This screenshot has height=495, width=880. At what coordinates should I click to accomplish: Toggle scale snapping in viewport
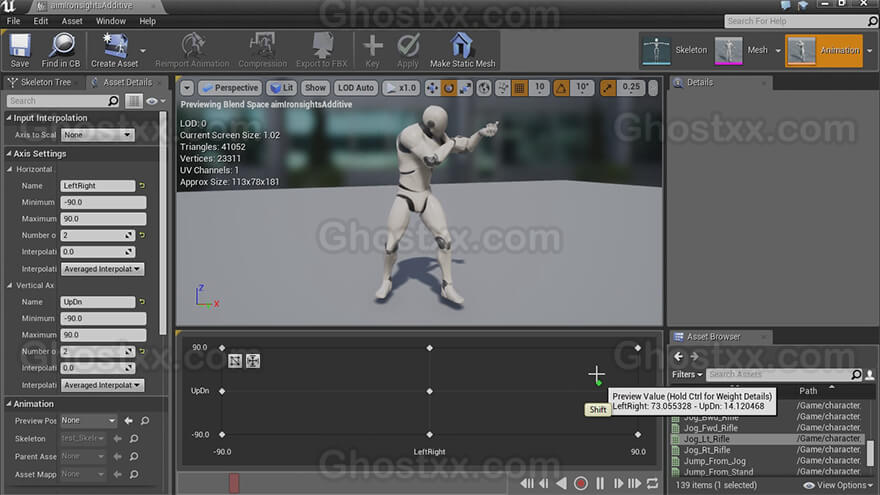click(x=608, y=88)
